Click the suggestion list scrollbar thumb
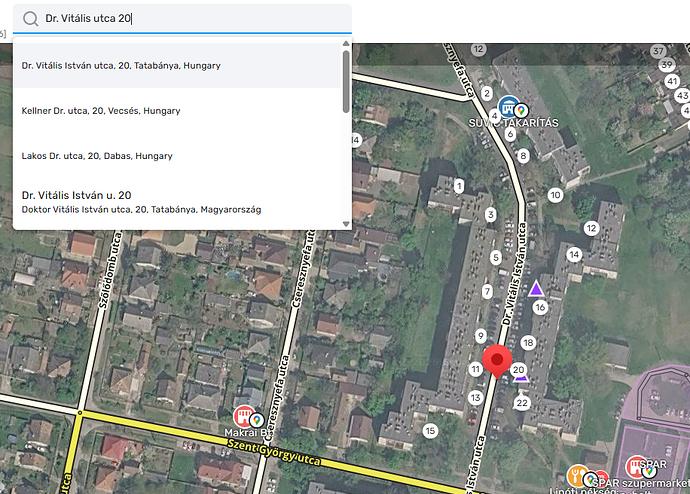This screenshot has height=494, width=690. [346, 81]
